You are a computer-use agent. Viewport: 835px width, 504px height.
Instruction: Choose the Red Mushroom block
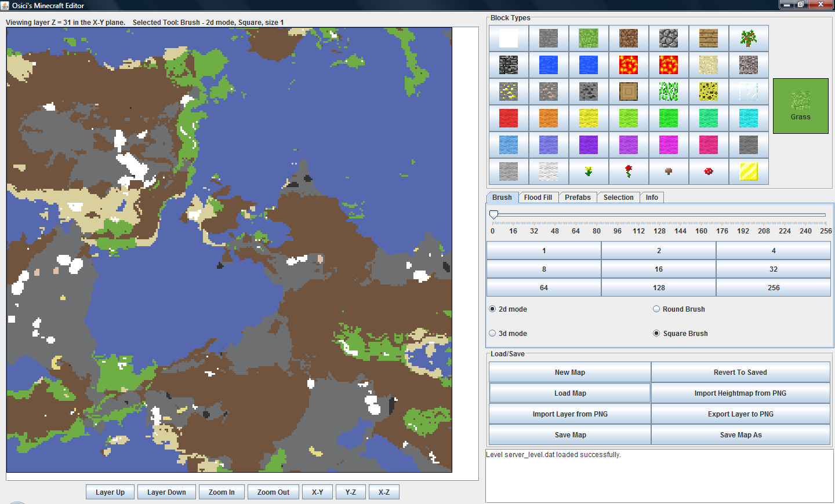tap(709, 171)
